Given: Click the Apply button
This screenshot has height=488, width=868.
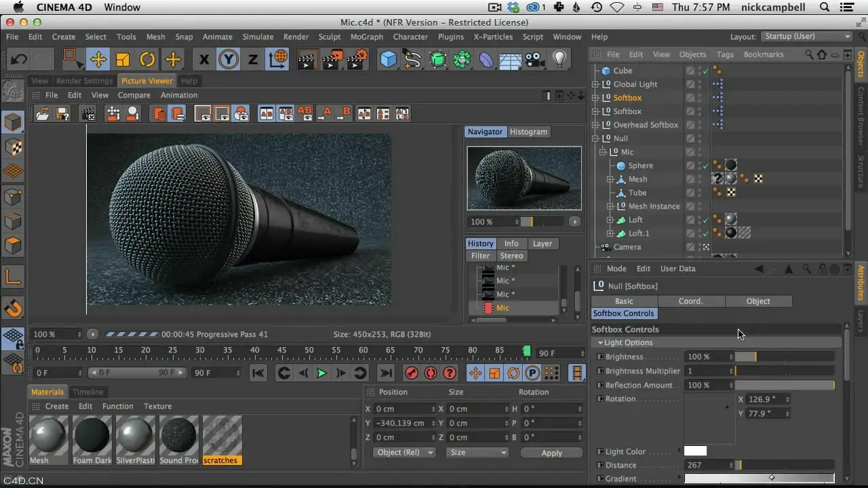Looking at the screenshot, I should [551, 453].
